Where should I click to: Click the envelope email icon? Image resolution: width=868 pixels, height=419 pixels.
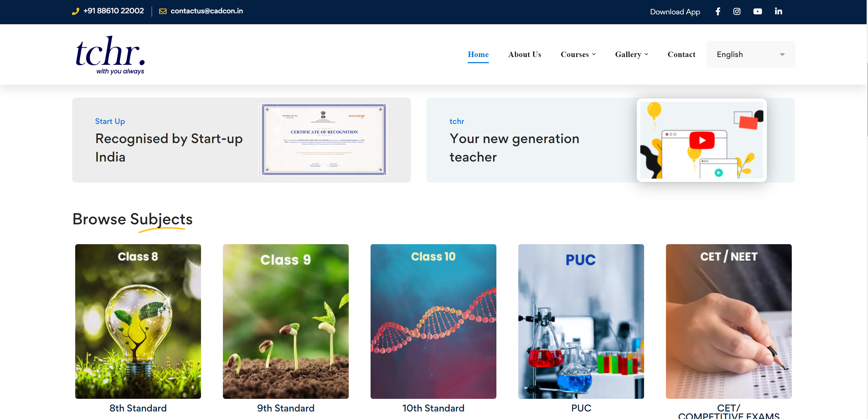(x=163, y=11)
